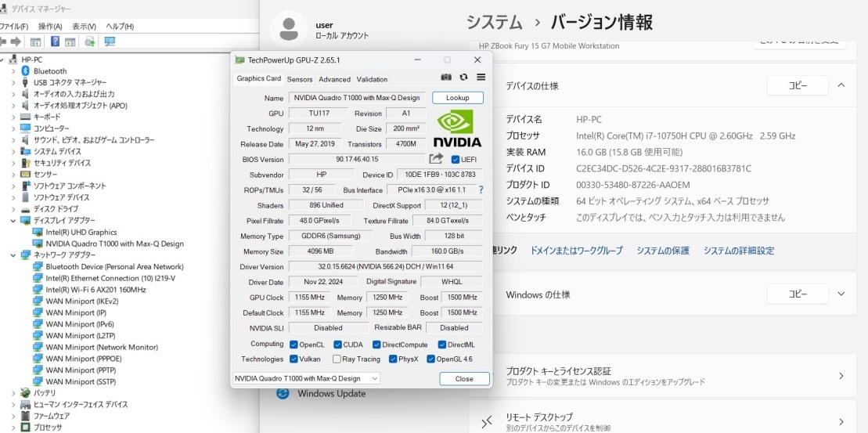Toggle the PhysX checkbox
Screen dimensions: 868x433
pyautogui.click(x=393, y=359)
